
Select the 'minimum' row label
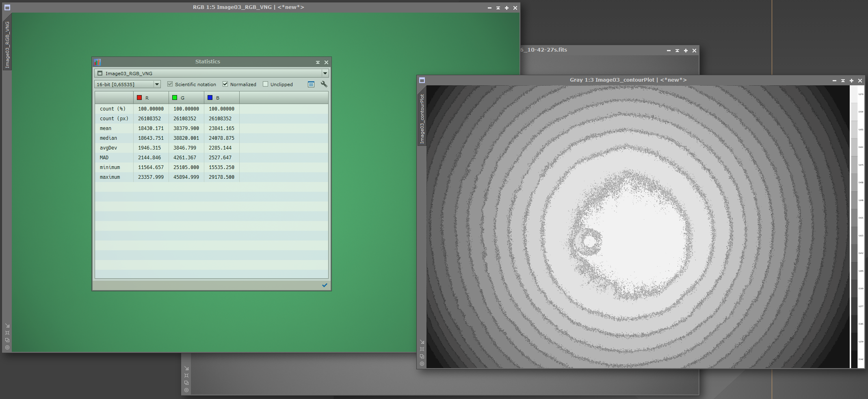pyautogui.click(x=110, y=167)
